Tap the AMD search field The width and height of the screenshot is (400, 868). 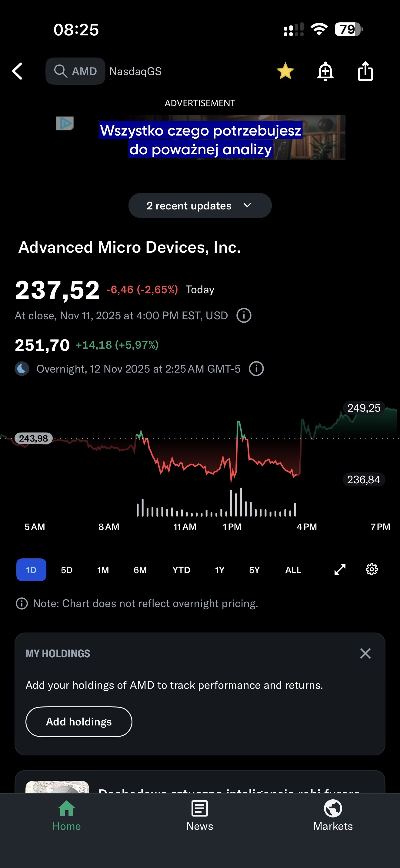(x=75, y=71)
